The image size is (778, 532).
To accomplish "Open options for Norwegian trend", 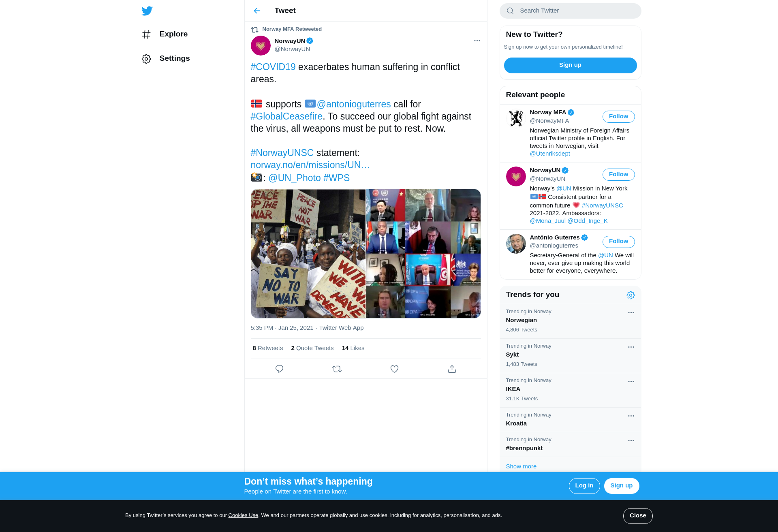I will [x=631, y=313].
